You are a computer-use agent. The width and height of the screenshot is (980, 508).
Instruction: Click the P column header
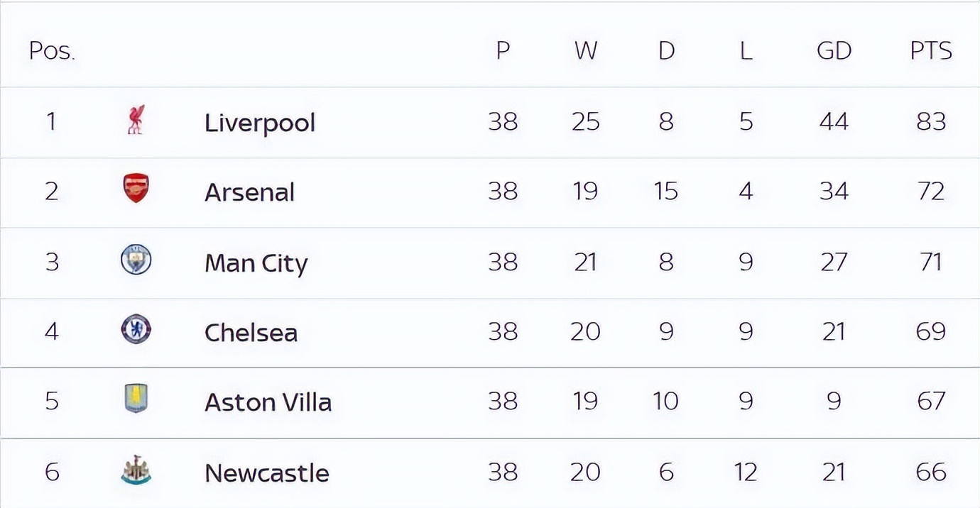pyautogui.click(x=503, y=50)
